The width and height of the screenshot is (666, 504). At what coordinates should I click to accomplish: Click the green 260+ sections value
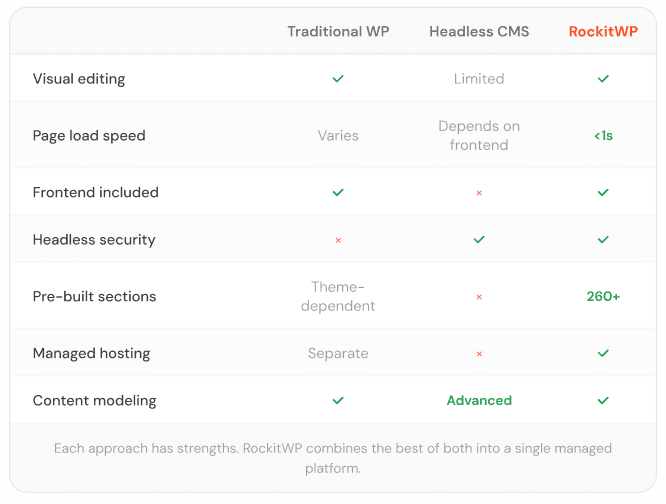603,296
